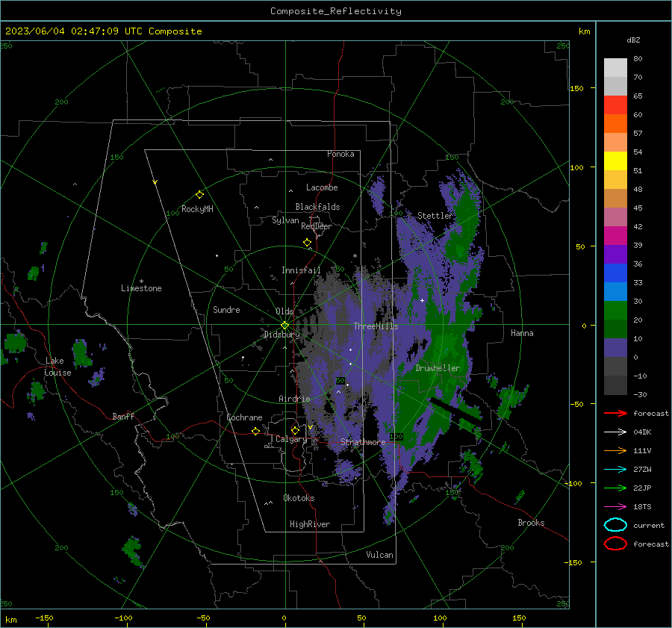
Task: Click the Brooks town label
Action: [x=531, y=523]
